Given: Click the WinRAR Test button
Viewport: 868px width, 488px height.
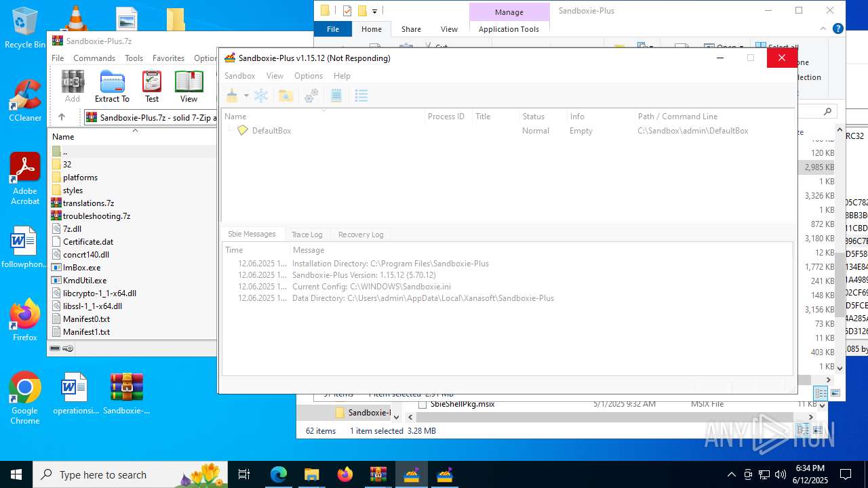Looking at the screenshot, I should point(152,87).
